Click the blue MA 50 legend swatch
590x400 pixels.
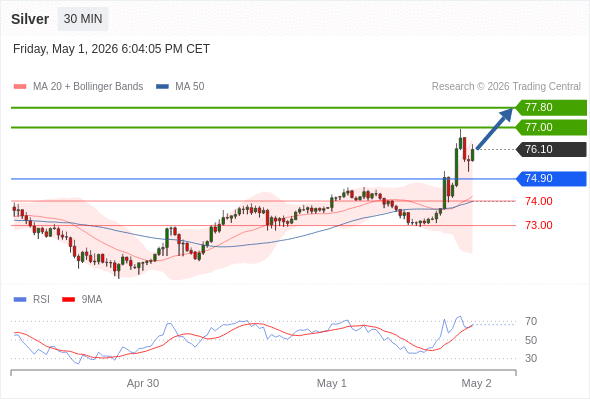point(163,87)
